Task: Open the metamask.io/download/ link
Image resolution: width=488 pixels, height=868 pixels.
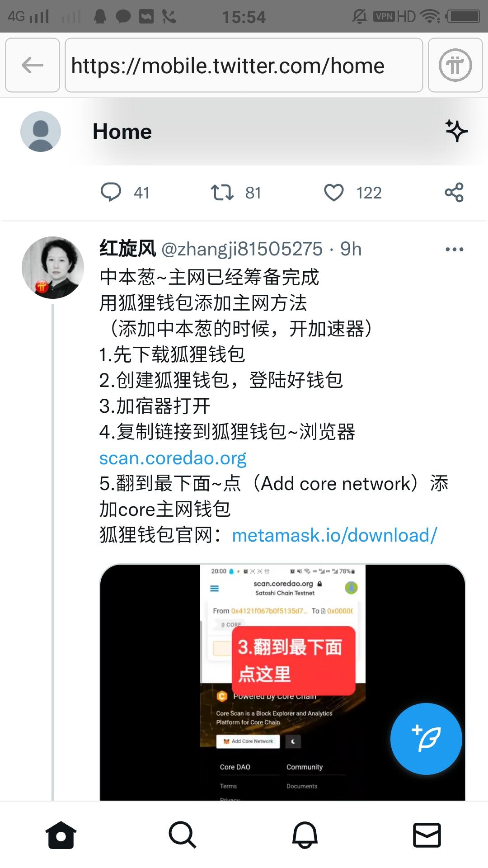Action: 334,535
